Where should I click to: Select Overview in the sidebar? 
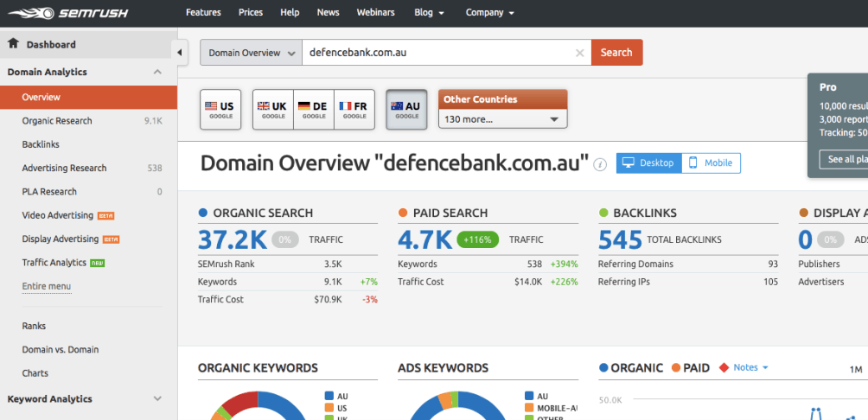88,97
